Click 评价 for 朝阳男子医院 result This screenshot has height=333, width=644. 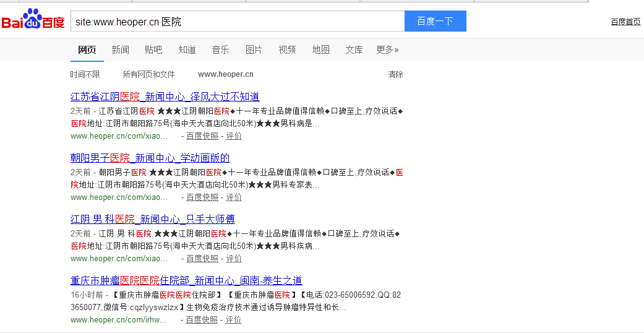234,197
